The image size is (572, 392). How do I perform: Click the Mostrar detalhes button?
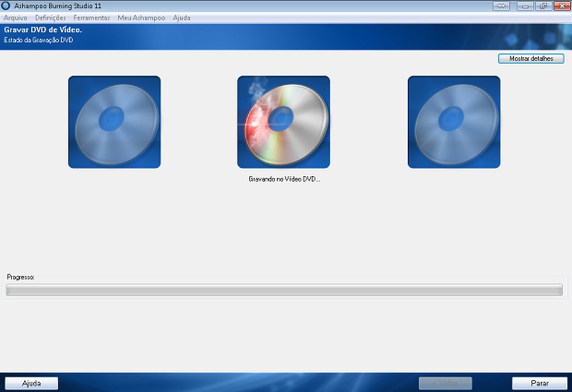coord(531,58)
